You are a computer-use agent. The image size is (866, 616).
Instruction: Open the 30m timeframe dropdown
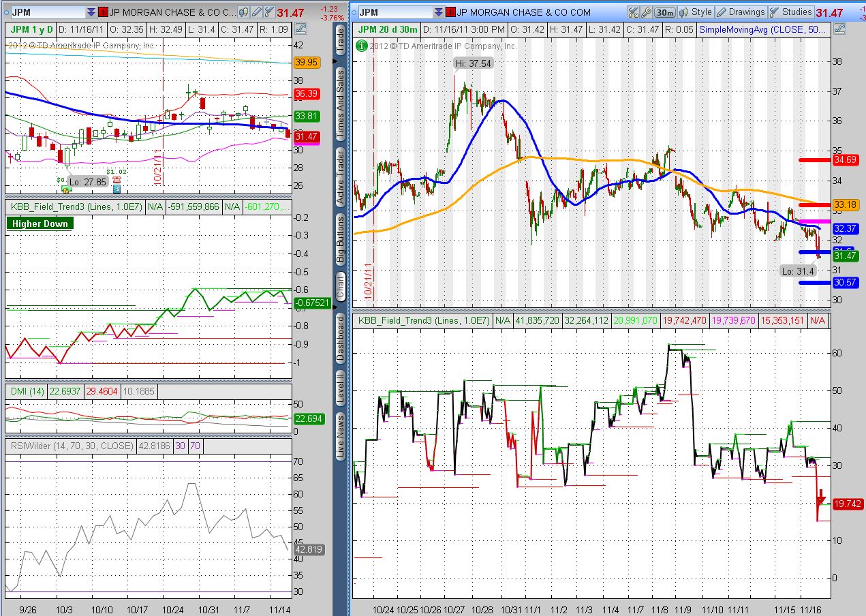click(x=665, y=12)
